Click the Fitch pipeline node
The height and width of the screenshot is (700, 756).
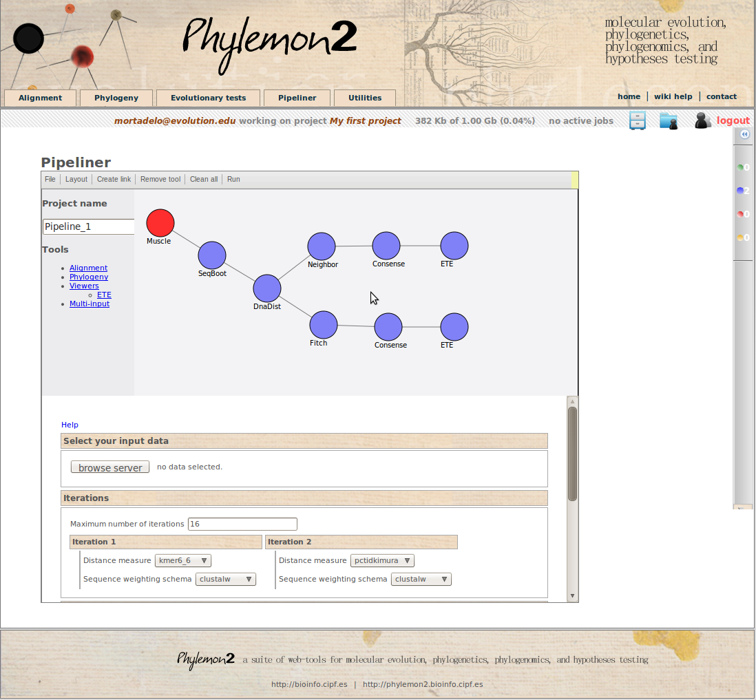(x=324, y=325)
